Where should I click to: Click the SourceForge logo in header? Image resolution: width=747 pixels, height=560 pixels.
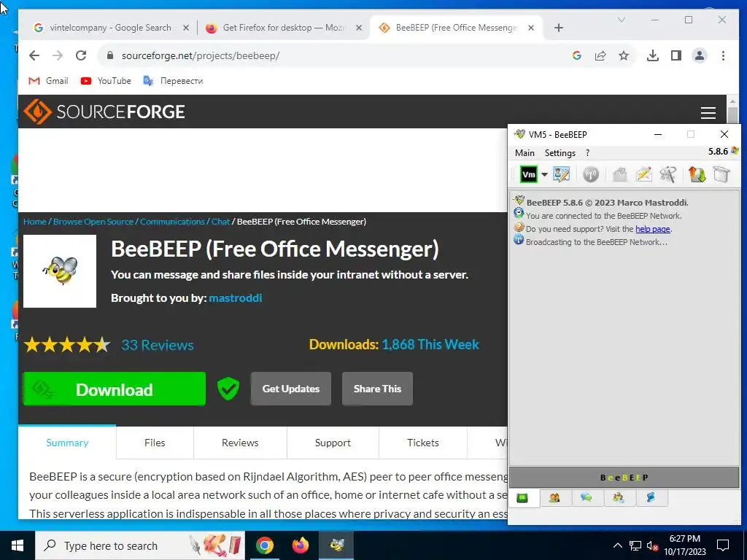pyautogui.click(x=104, y=112)
